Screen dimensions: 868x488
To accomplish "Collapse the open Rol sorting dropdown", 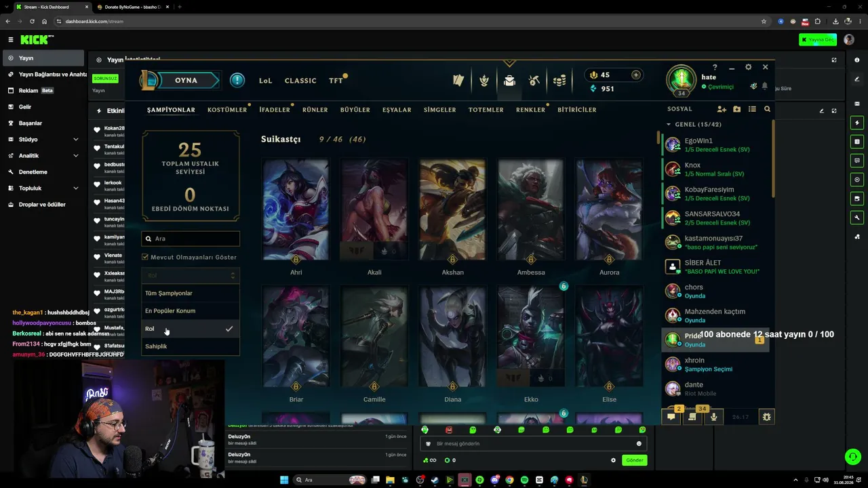I will [x=191, y=275].
